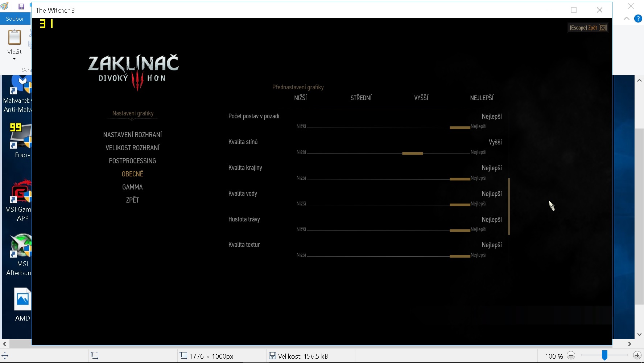Click the Kvalita textur setting label
Viewport: 644px width, 363px height.
click(x=244, y=245)
